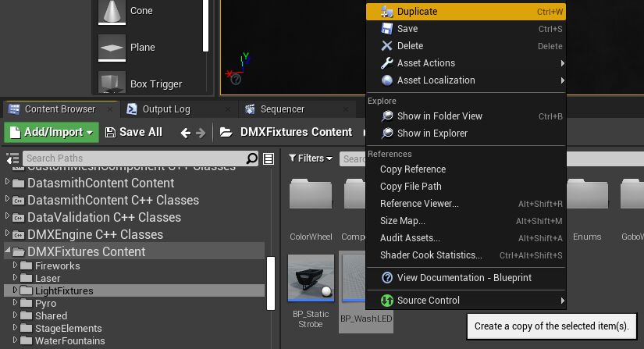This screenshot has width=644, height=349.
Task: Click the green Source Control icon
Action: [387, 301]
